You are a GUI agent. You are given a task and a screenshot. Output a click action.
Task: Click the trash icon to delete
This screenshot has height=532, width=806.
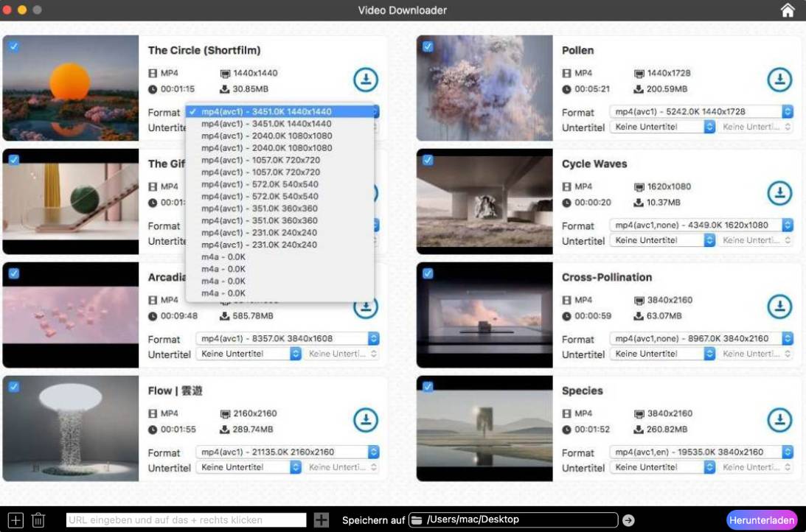38,520
